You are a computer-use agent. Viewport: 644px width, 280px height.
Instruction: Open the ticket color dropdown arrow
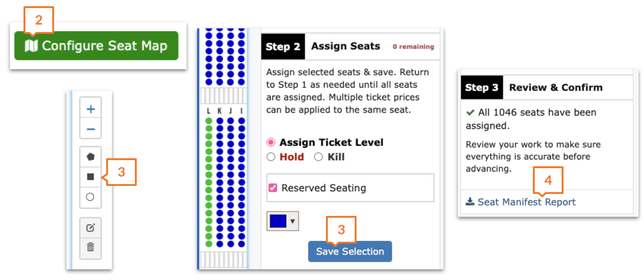(x=293, y=221)
